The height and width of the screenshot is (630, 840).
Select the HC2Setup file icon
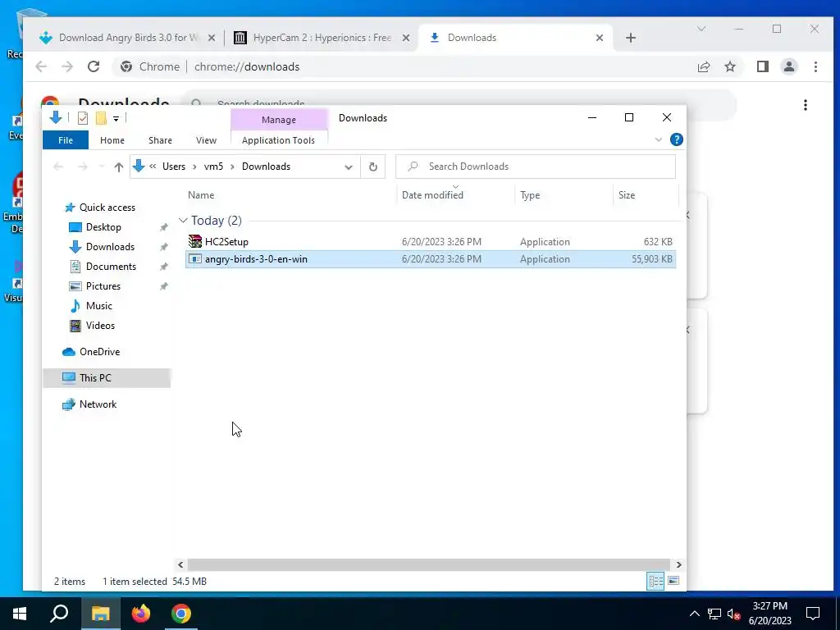195,241
